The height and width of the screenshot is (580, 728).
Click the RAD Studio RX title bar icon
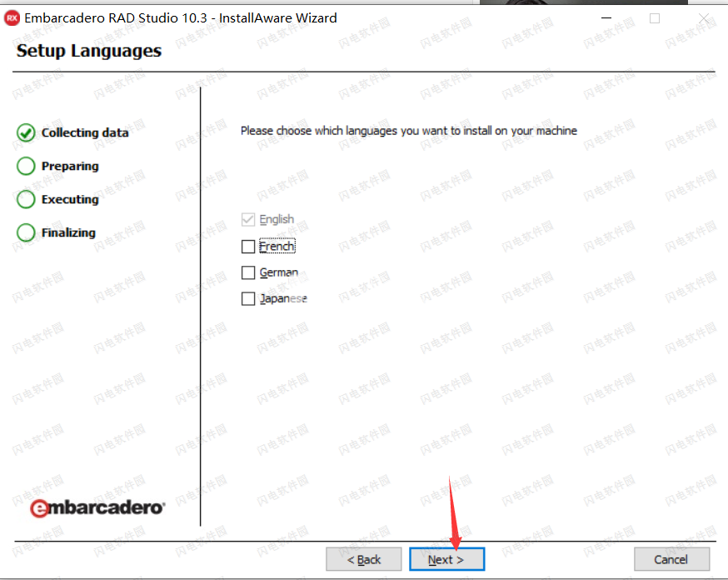click(12, 18)
